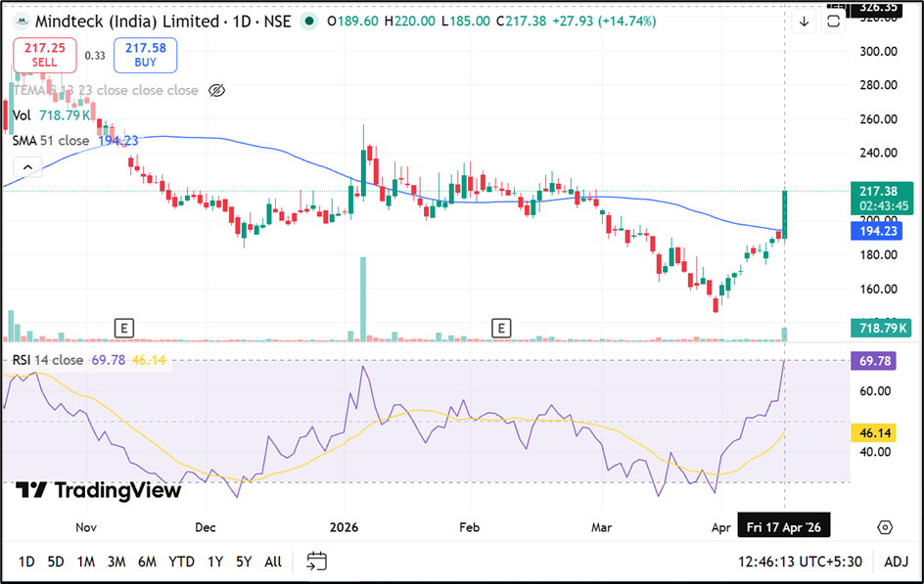Click the down arrow icon at top right

(804, 22)
